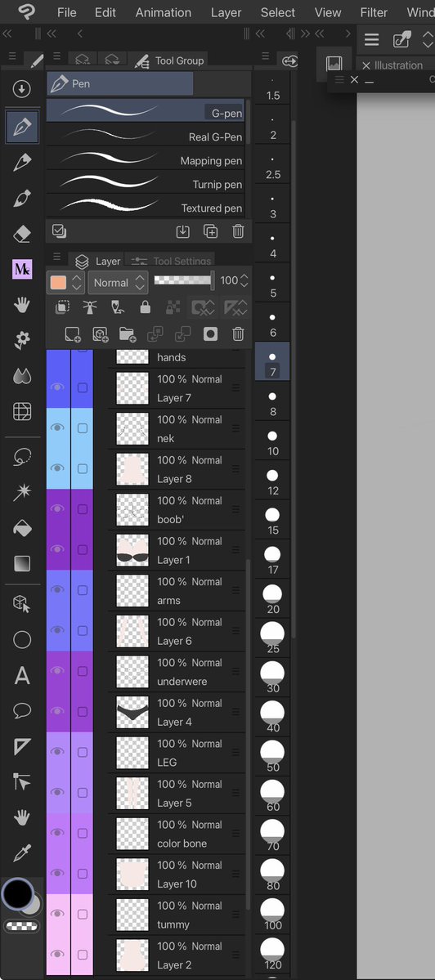Screen dimensions: 435x980
Task: Select the Balloon tool
Action: (22, 710)
